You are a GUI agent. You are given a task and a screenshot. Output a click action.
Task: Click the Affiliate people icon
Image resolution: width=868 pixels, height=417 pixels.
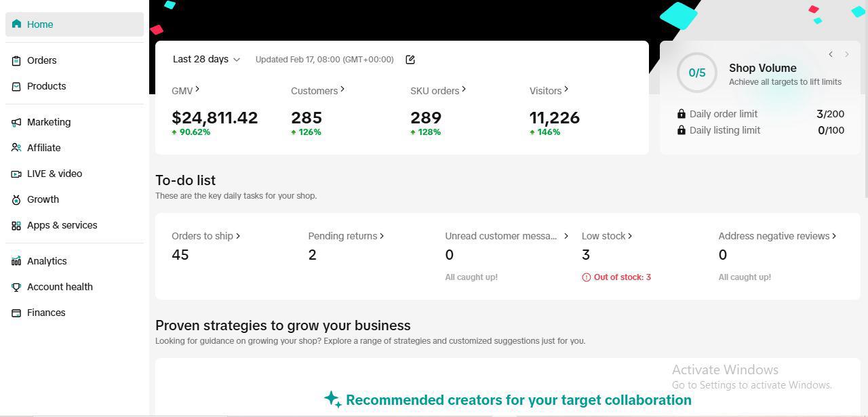coord(16,148)
